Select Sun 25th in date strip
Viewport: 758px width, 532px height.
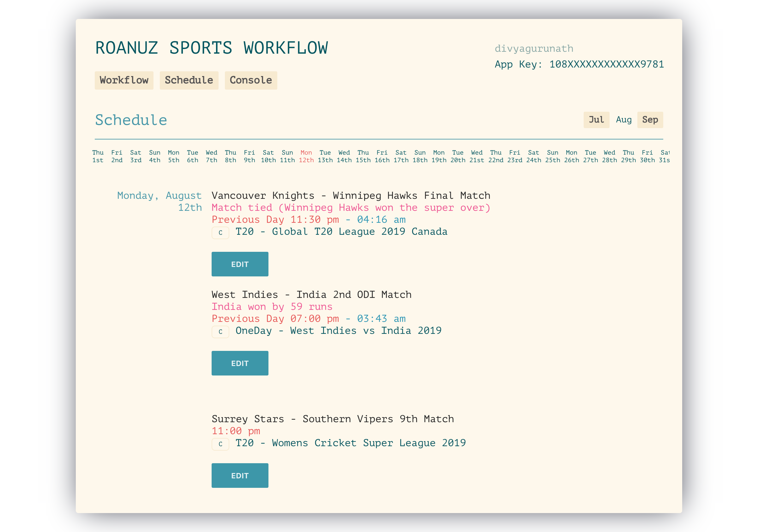553,156
